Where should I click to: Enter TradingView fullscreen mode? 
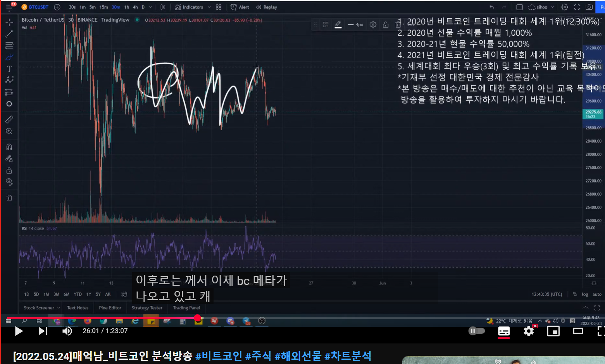(x=577, y=7)
